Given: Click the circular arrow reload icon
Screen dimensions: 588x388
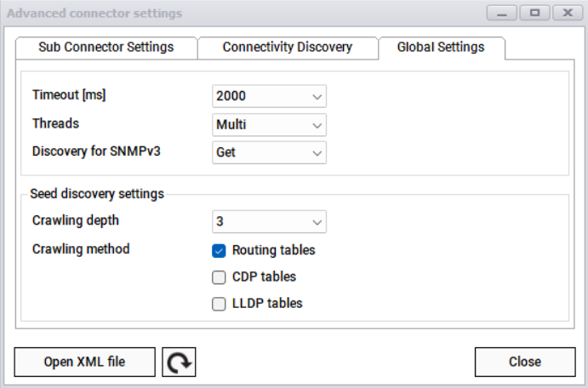Looking at the screenshot, I should (179, 362).
